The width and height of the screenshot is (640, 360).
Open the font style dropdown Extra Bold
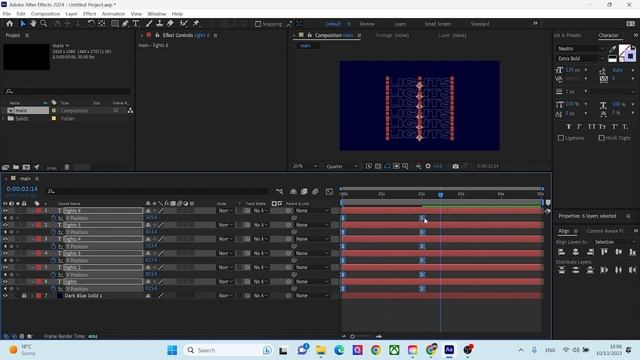580,59
